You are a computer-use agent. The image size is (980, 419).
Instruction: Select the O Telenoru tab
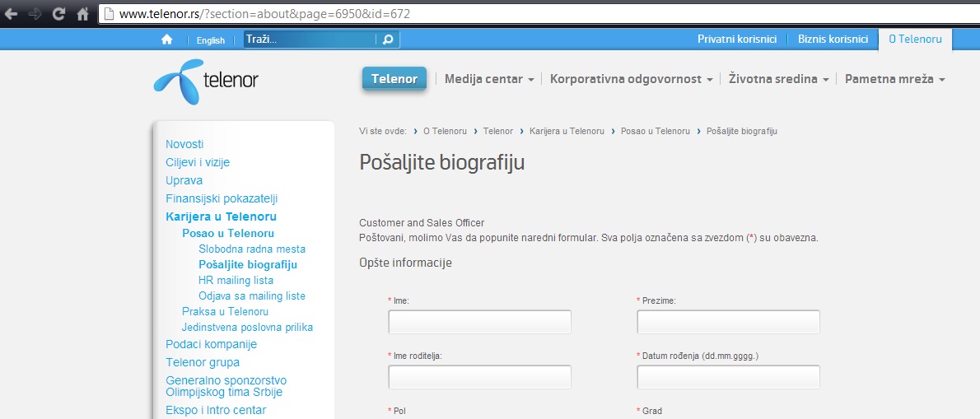[x=915, y=39]
